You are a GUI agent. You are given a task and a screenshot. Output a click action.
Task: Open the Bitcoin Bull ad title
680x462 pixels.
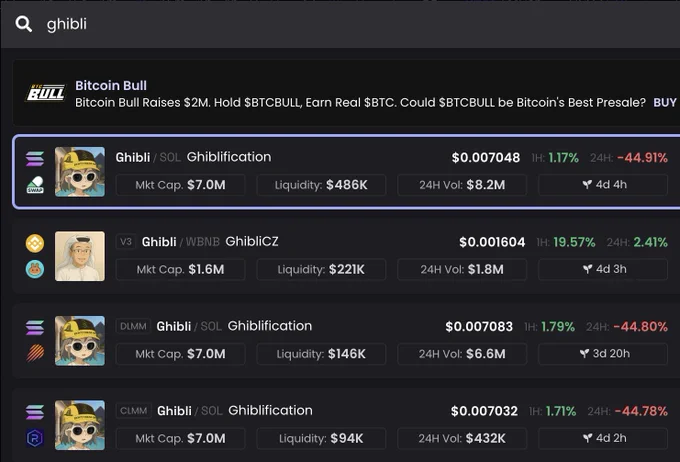tap(111, 85)
